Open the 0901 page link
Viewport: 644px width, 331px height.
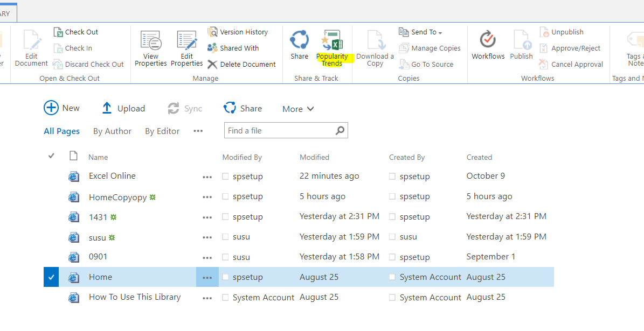(x=98, y=257)
